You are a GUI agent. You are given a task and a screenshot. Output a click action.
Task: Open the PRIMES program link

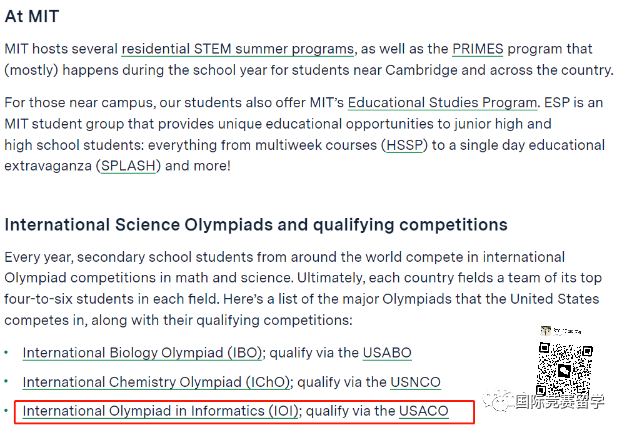(x=476, y=49)
